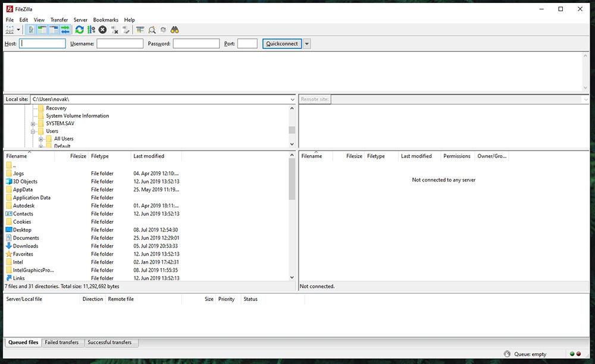
Task: Toggle the remote directory tree display
Action: (x=54, y=30)
